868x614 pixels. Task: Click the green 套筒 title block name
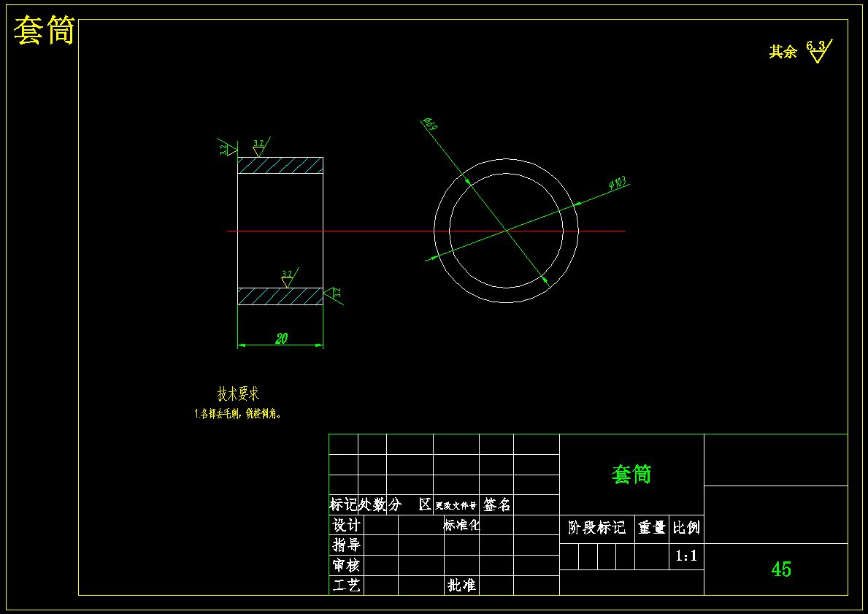pyautogui.click(x=631, y=475)
